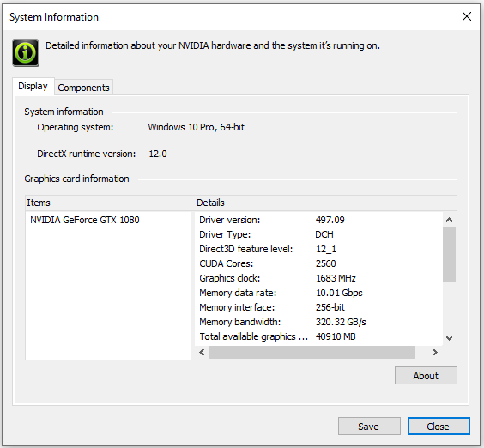Select the Driver Type value DCH
This screenshot has width=484, height=448.
point(324,234)
